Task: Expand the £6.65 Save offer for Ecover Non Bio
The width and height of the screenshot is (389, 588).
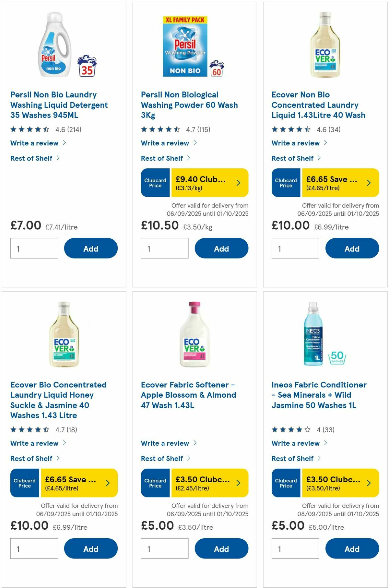Action: point(369,183)
